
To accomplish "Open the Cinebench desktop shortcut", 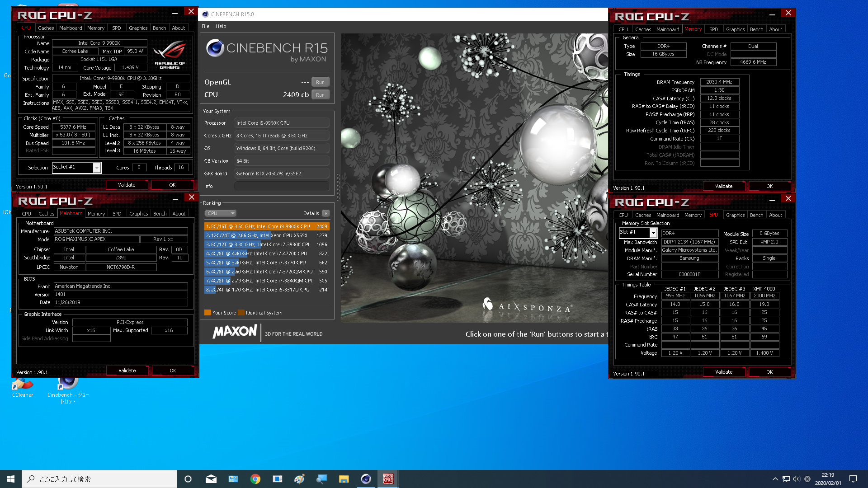I will 68,389.
